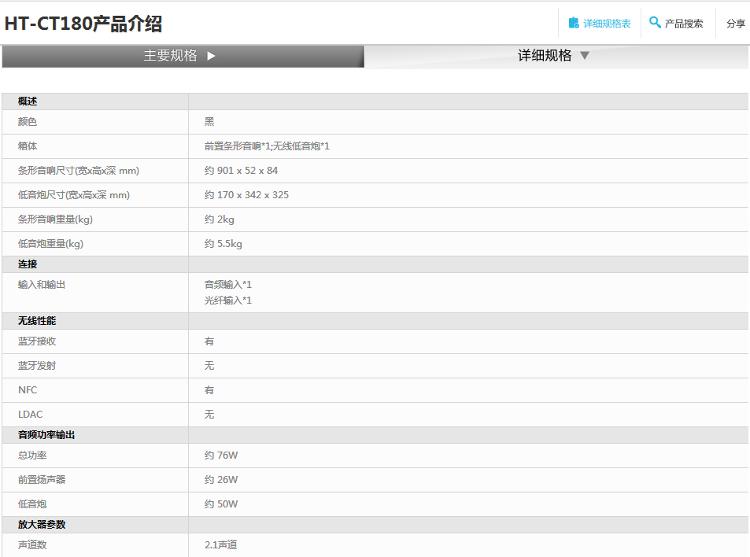750x557 pixels.
Task: Select the 颜色 row label
Action: [x=27, y=122]
